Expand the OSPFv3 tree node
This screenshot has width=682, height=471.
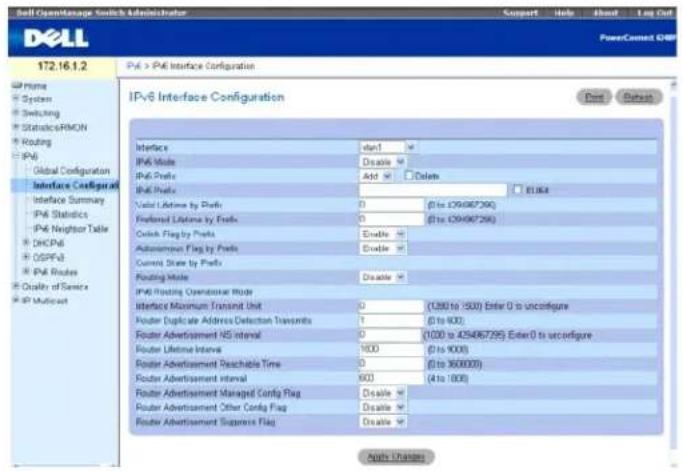point(27,257)
